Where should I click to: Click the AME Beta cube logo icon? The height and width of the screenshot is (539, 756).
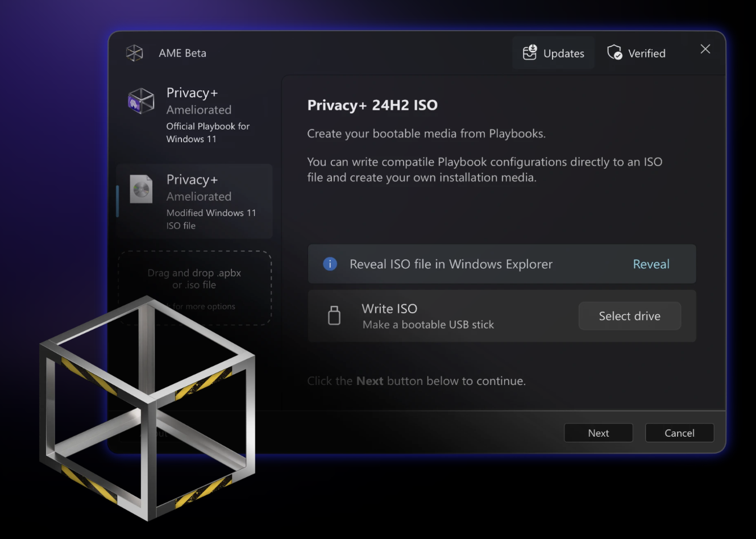(134, 53)
